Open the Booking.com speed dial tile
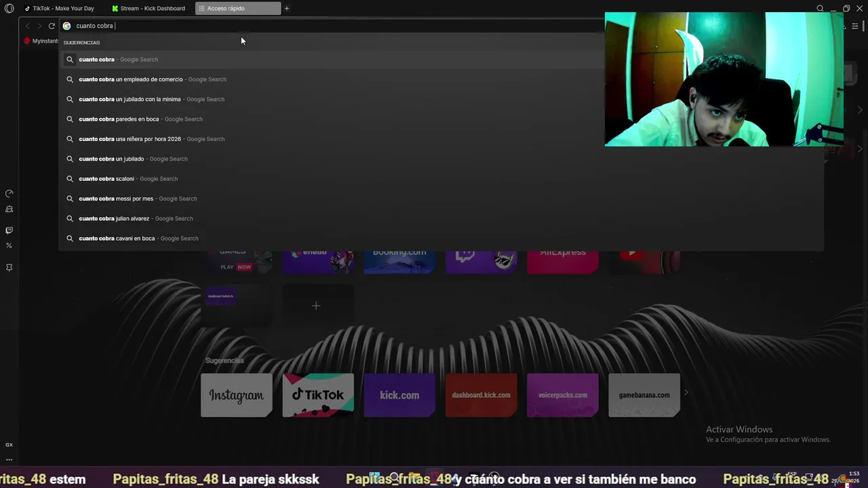The width and height of the screenshot is (868, 488). [399, 262]
